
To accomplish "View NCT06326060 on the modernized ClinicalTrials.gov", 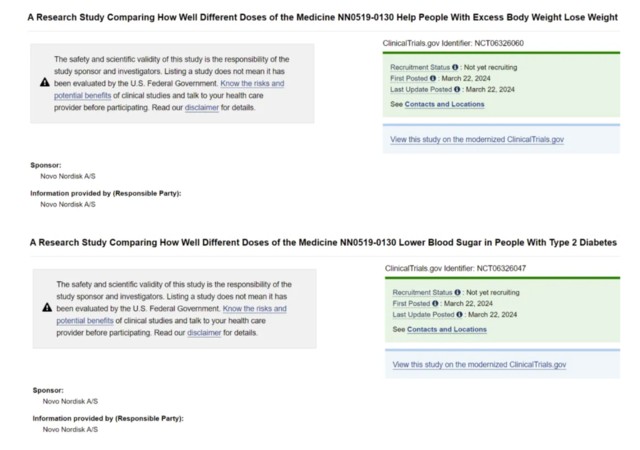I will click(477, 139).
